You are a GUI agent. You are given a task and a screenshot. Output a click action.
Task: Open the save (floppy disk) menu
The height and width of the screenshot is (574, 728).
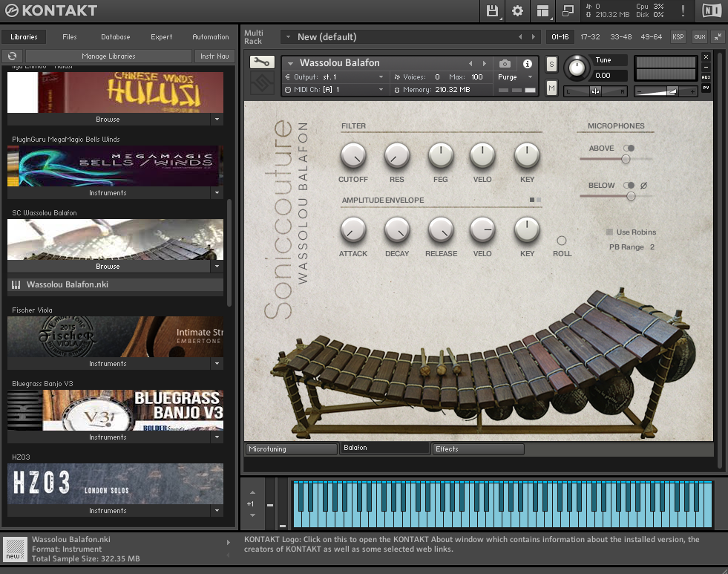tap(492, 10)
